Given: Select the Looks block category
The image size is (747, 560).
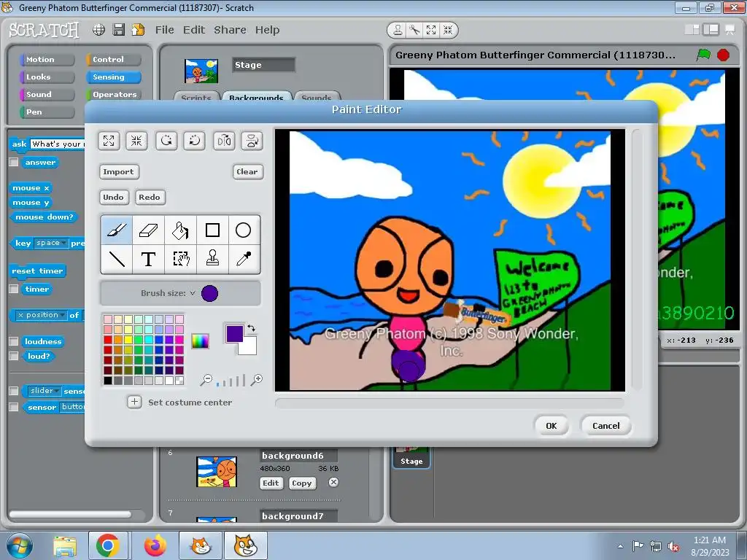Looking at the screenshot, I should click(47, 77).
